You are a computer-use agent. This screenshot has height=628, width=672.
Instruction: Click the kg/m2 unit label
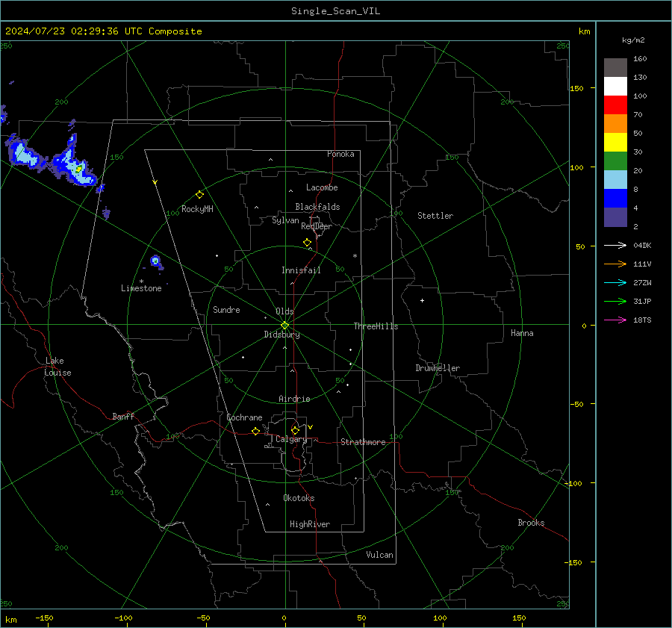click(633, 40)
